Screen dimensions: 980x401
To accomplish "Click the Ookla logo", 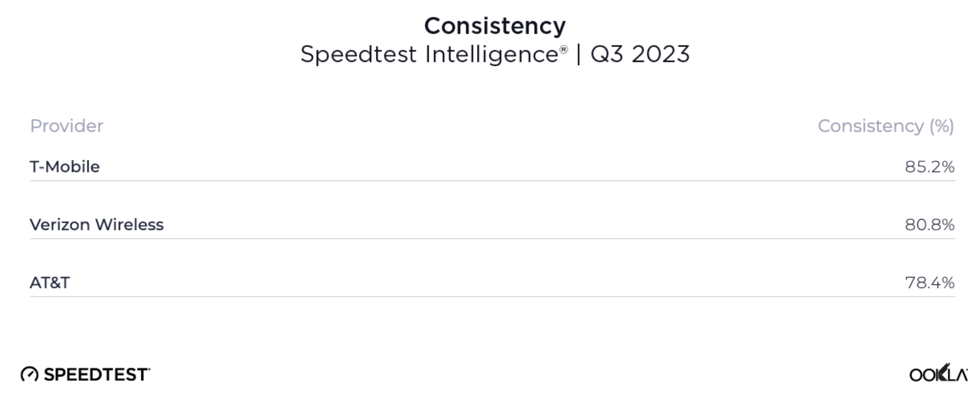I will click(x=938, y=374).
